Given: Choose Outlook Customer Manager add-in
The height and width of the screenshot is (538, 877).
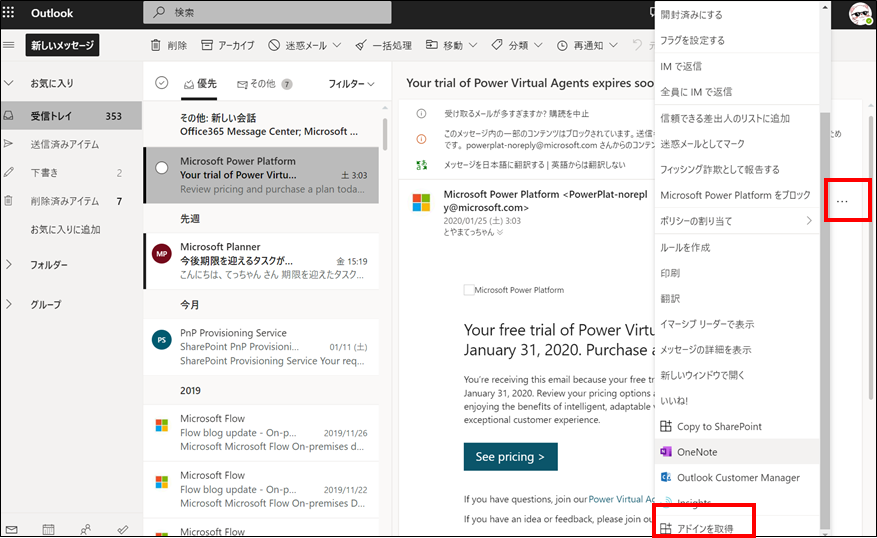Looking at the screenshot, I should pyautogui.click(x=737, y=478).
